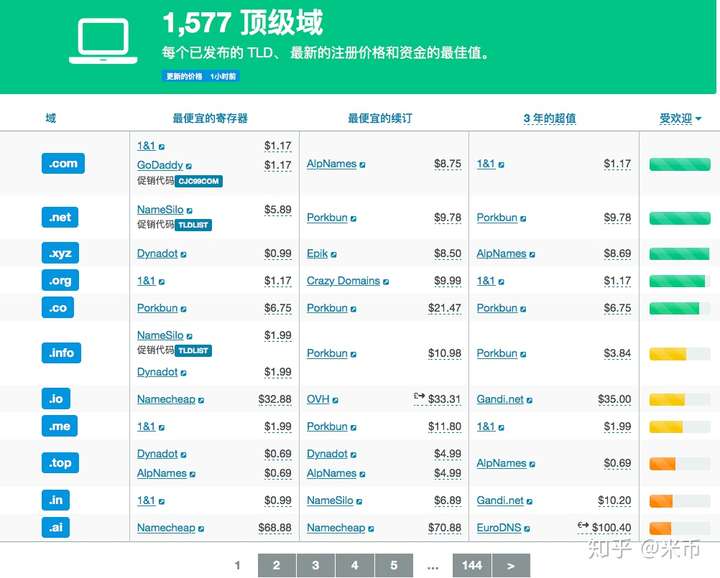Screen dimensions: 720x578
Task: Click the .net domain badge
Action: pyautogui.click(x=60, y=217)
